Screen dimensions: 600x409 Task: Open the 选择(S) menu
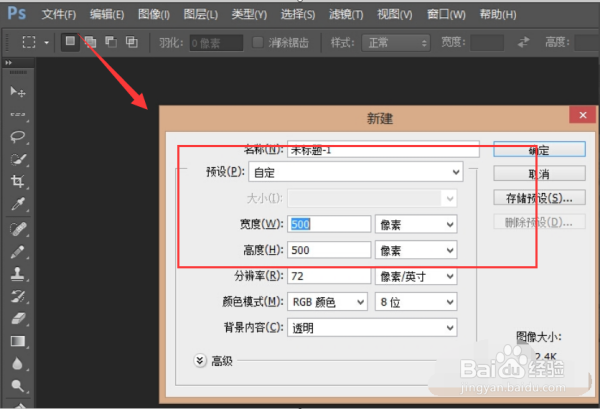click(x=298, y=15)
